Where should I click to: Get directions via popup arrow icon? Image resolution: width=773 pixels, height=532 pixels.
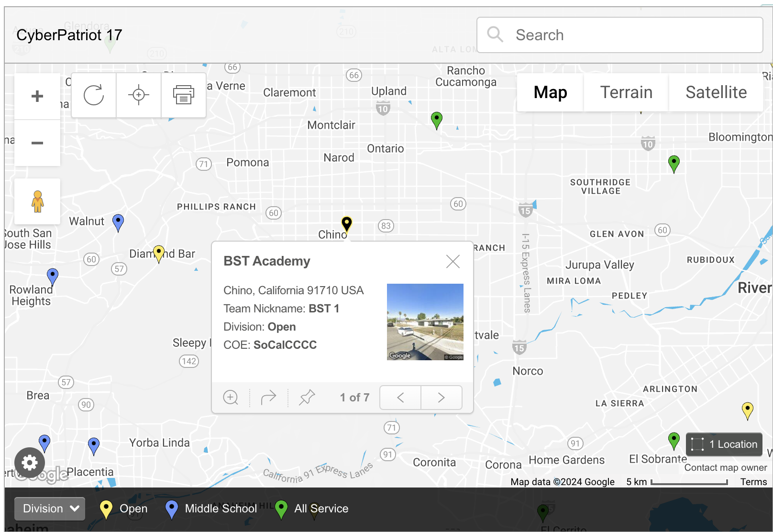[269, 398]
